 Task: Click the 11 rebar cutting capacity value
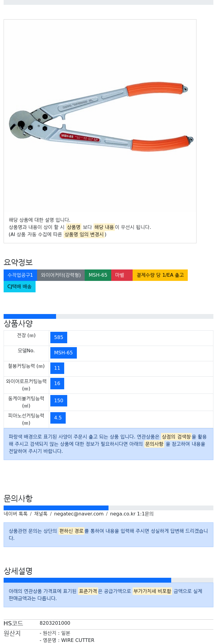pyautogui.click(x=57, y=368)
